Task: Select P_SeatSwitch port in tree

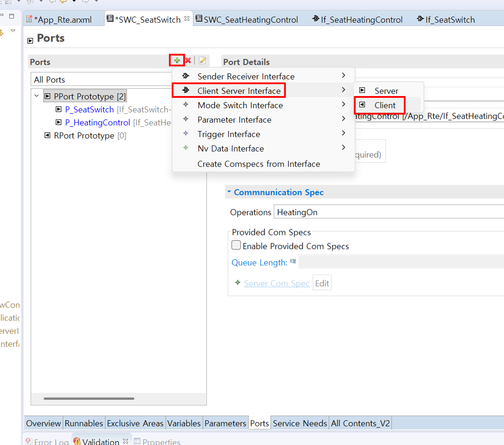Action: (89, 110)
